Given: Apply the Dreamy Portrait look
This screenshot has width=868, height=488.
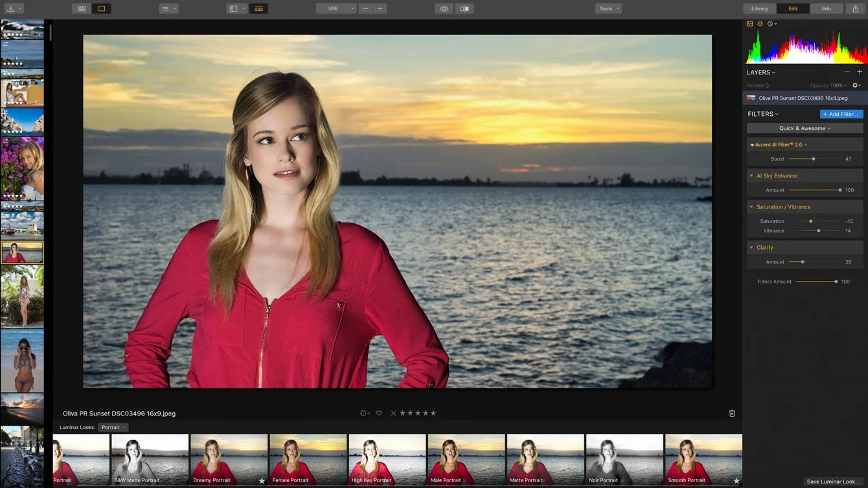Looking at the screenshot, I should tap(229, 460).
